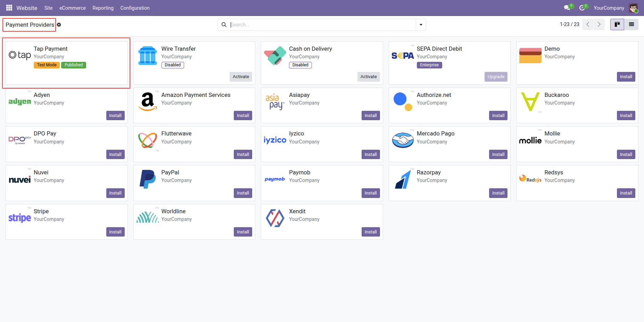Go to next page of records

click(599, 24)
